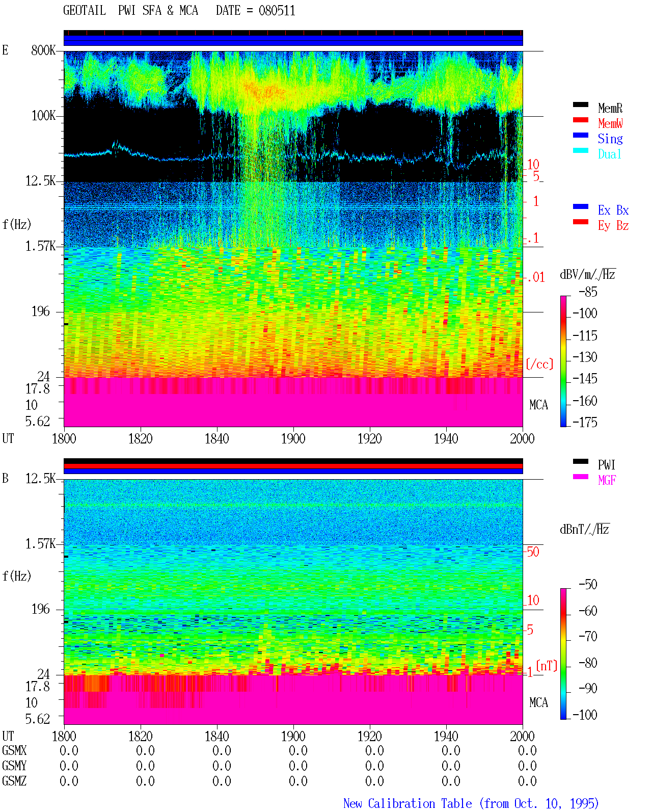Click the red [nT] field unit label
Viewport: 652px width, 812px height.
click(x=547, y=666)
